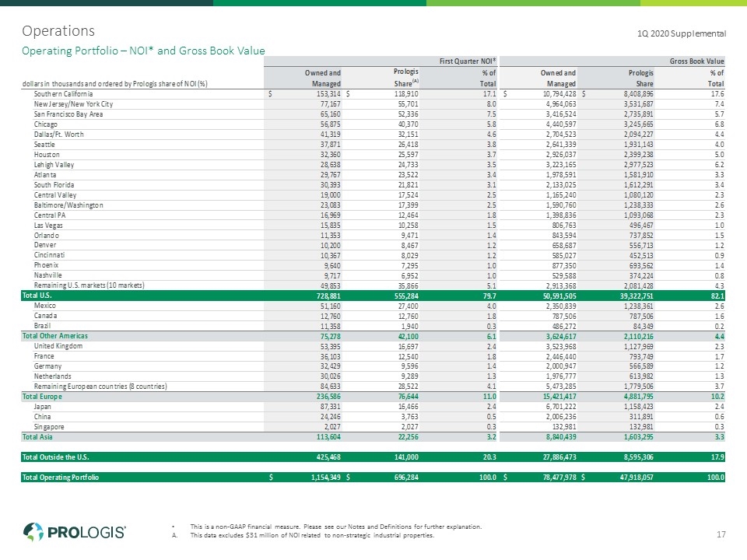Click Total Operating Portfolio book value 78,477,978

(x=559, y=477)
